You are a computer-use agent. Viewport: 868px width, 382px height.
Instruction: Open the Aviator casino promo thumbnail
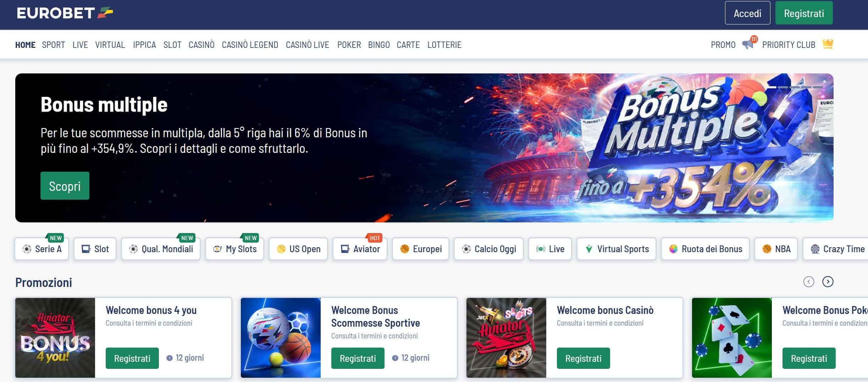(507, 338)
